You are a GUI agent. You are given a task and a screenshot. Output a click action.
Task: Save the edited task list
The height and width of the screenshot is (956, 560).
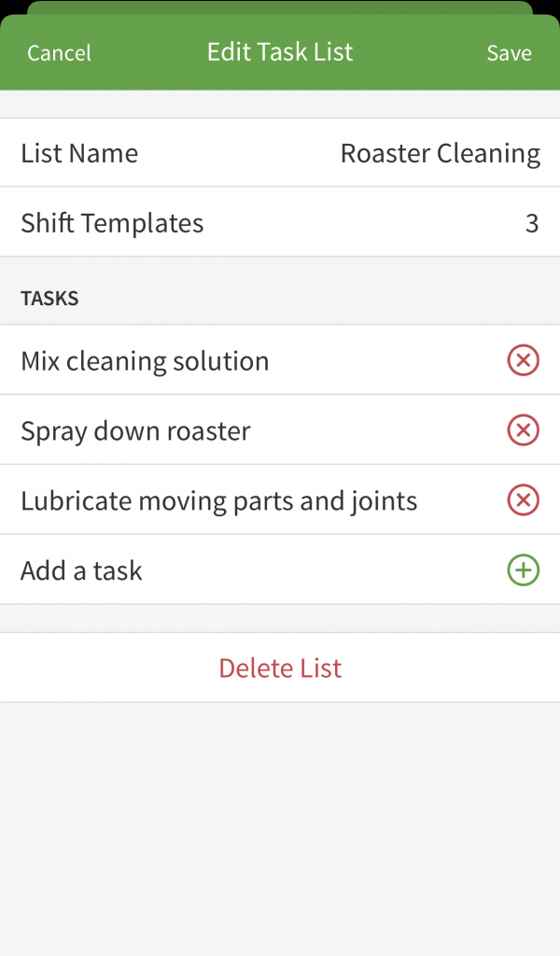509,53
